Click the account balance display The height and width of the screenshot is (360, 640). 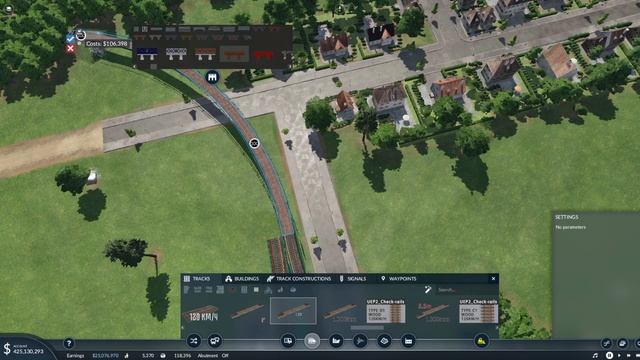tap(24, 349)
